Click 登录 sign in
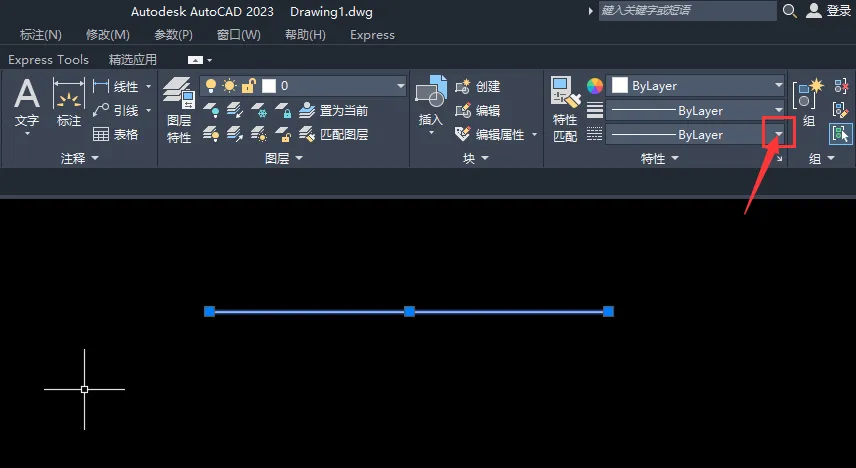Viewport: 856px width, 468px height. [839, 10]
